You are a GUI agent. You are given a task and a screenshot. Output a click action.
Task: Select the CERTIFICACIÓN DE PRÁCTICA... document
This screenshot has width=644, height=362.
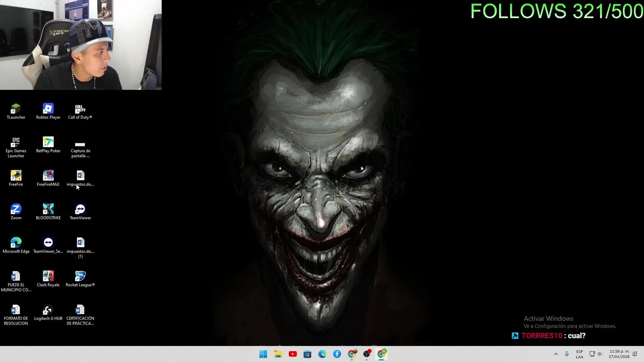tap(80, 315)
